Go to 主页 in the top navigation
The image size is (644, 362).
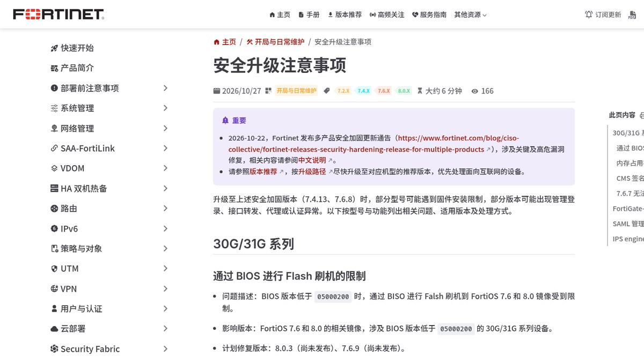tap(280, 14)
